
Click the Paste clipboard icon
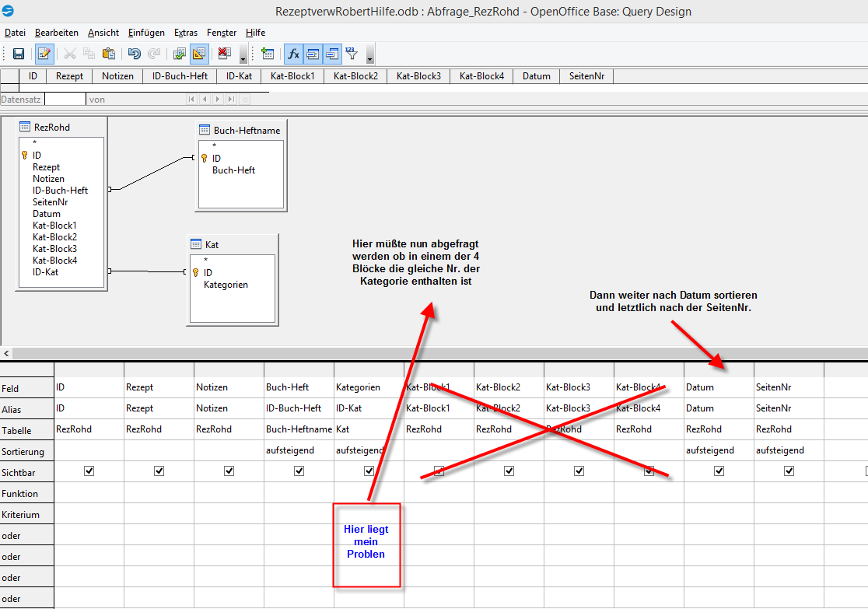click(x=109, y=54)
